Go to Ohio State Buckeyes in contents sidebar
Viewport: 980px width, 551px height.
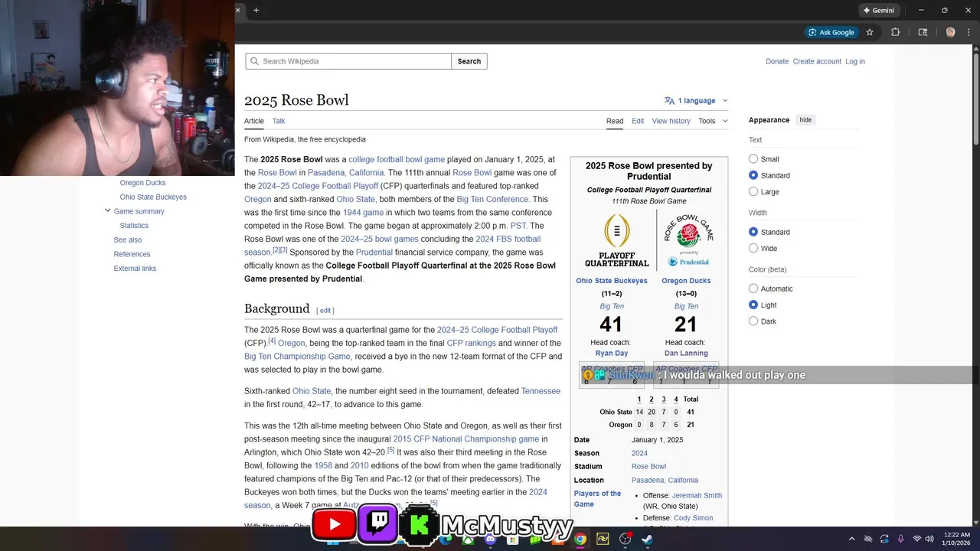[x=153, y=197]
